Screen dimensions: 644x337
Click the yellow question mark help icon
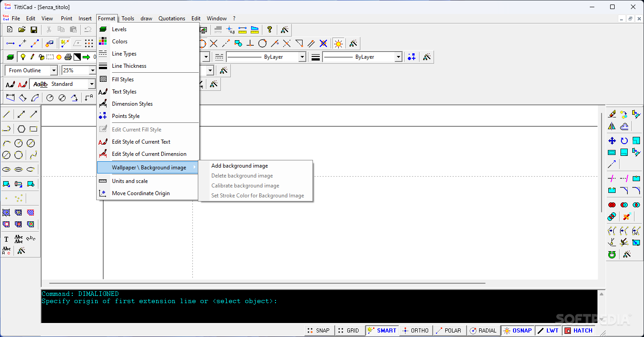[270, 30]
